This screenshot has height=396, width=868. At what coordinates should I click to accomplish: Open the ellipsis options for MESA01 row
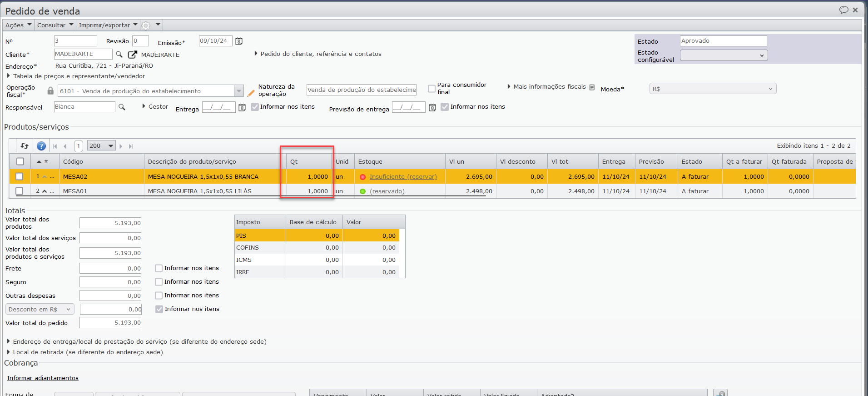52,191
